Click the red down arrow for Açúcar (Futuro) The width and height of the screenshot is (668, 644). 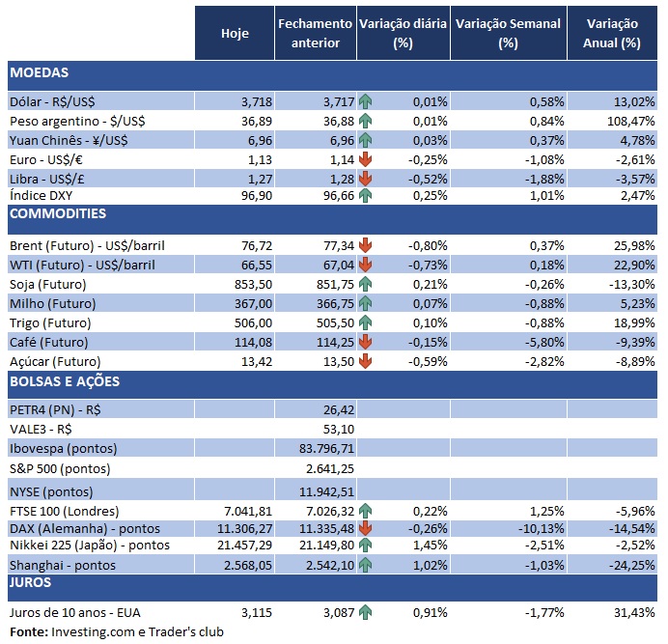pyautogui.click(x=365, y=361)
